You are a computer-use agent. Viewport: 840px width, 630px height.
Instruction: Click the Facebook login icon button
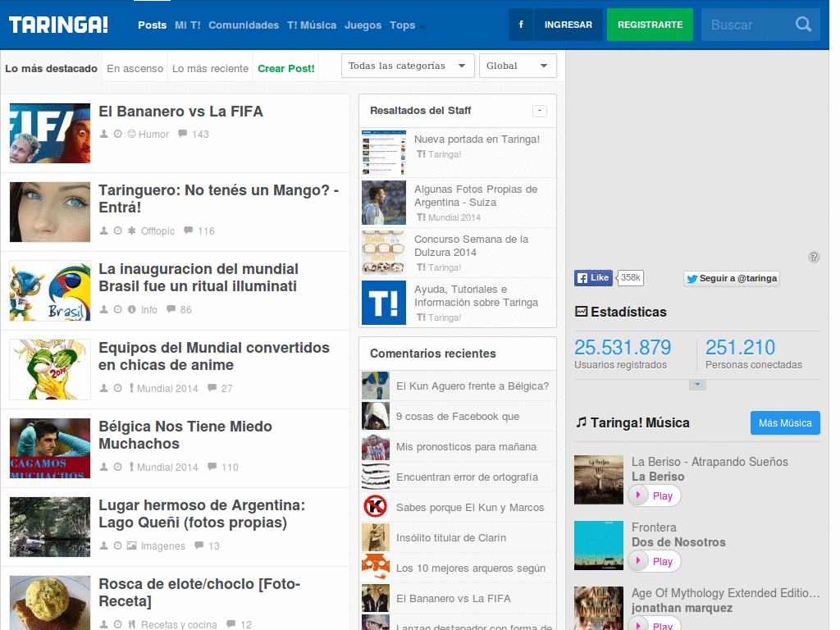click(x=521, y=25)
